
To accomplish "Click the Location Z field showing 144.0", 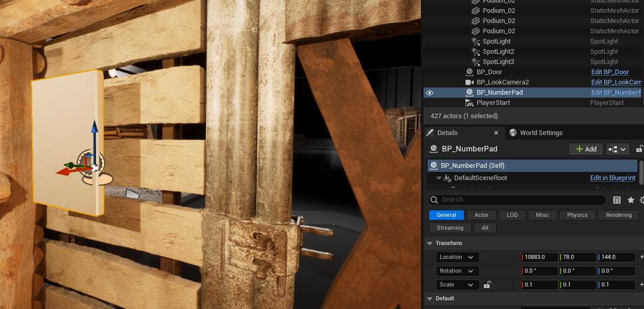I will click(x=617, y=257).
